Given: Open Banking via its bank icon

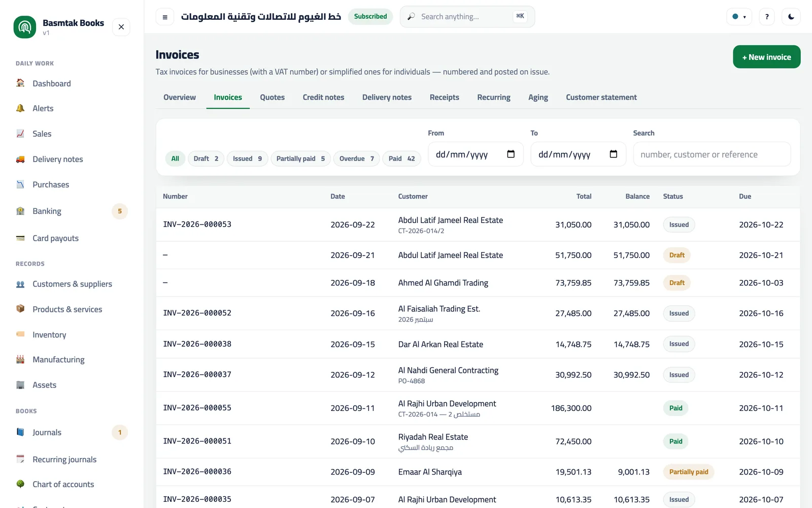Looking at the screenshot, I should (x=20, y=211).
